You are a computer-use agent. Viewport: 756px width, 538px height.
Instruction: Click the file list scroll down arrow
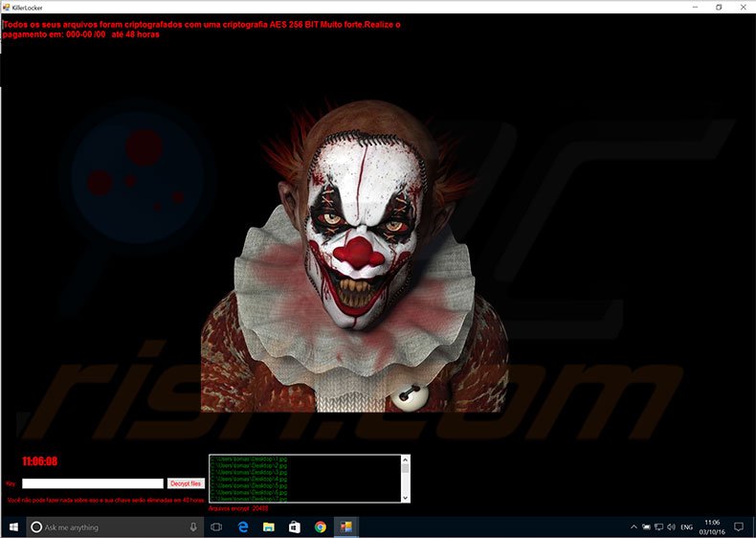coord(405,498)
